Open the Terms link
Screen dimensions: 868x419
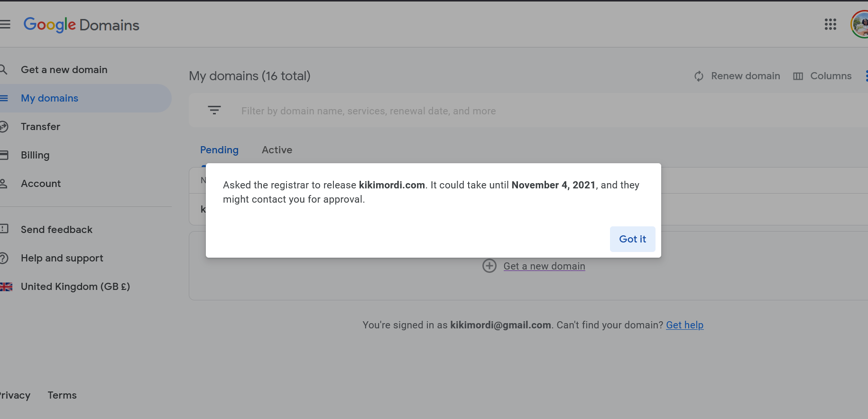62,395
